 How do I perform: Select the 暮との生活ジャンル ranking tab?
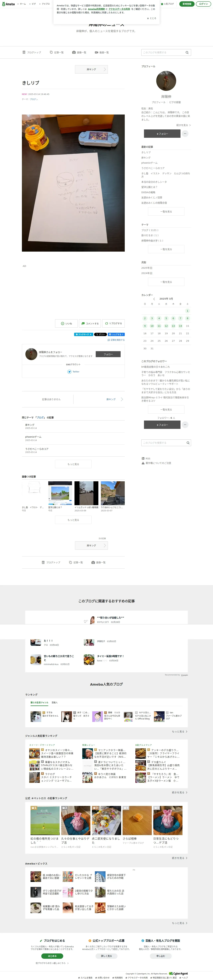coord(39,703)
